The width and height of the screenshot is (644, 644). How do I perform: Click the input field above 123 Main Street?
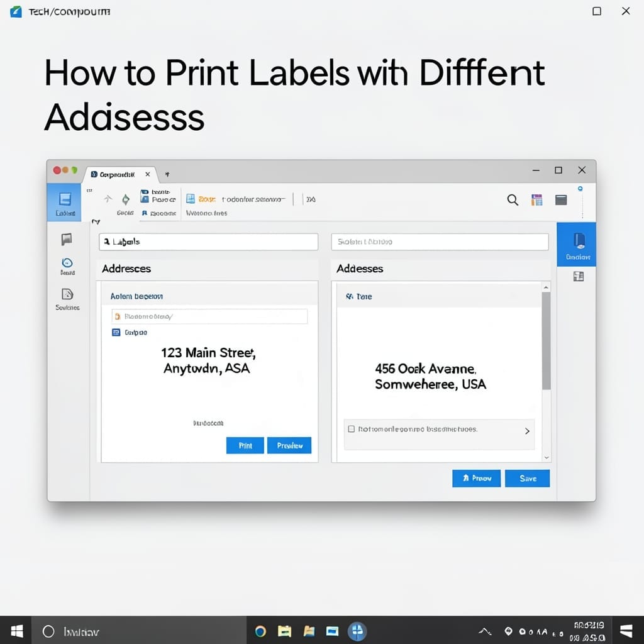tap(209, 316)
